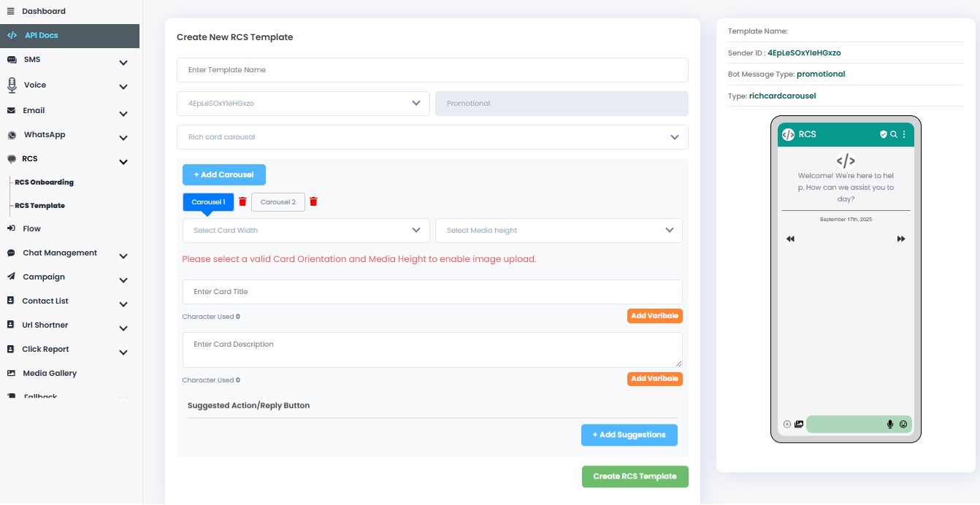Click the search icon in the RCS preview header
This screenshot has height=505, width=980.
pyautogui.click(x=894, y=134)
